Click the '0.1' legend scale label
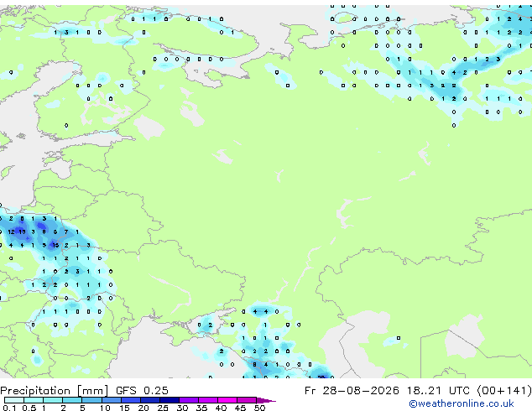Viewport: 532px width, 411px height. (9, 408)
